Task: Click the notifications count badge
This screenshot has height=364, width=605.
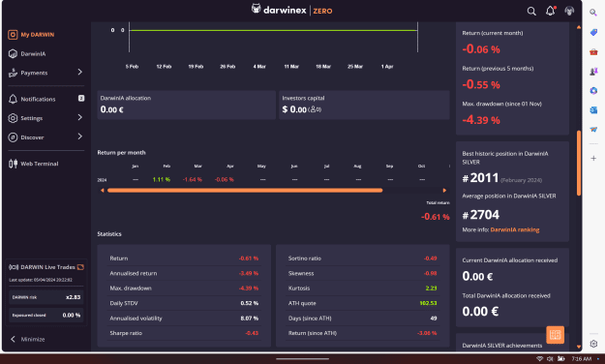Action: [81, 99]
